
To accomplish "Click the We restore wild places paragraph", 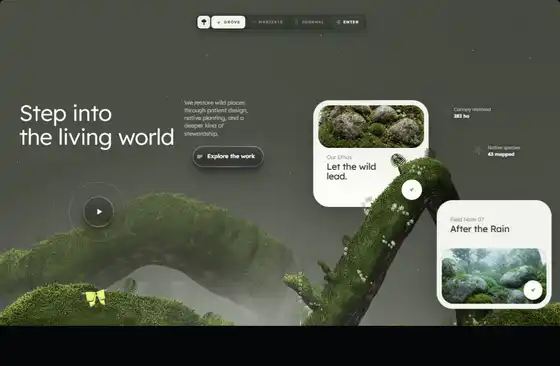I will pyautogui.click(x=216, y=118).
